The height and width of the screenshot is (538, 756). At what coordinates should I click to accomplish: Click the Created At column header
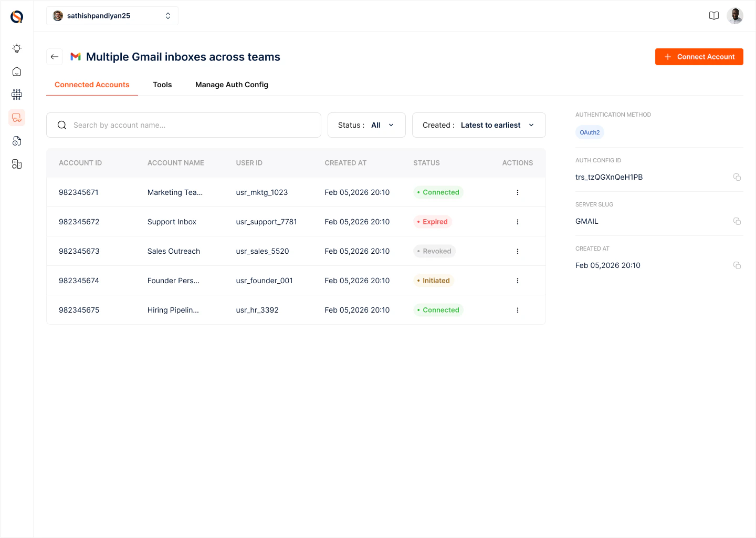(x=345, y=163)
